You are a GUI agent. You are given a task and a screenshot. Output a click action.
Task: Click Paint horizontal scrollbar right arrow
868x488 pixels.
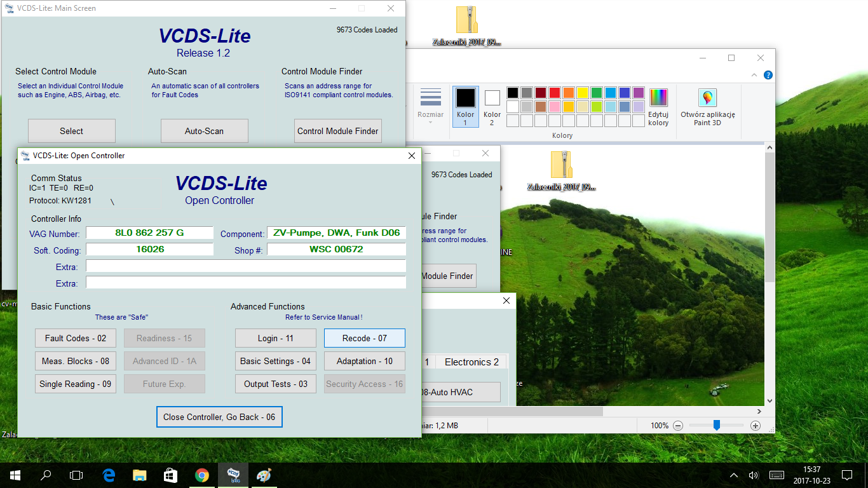759,411
